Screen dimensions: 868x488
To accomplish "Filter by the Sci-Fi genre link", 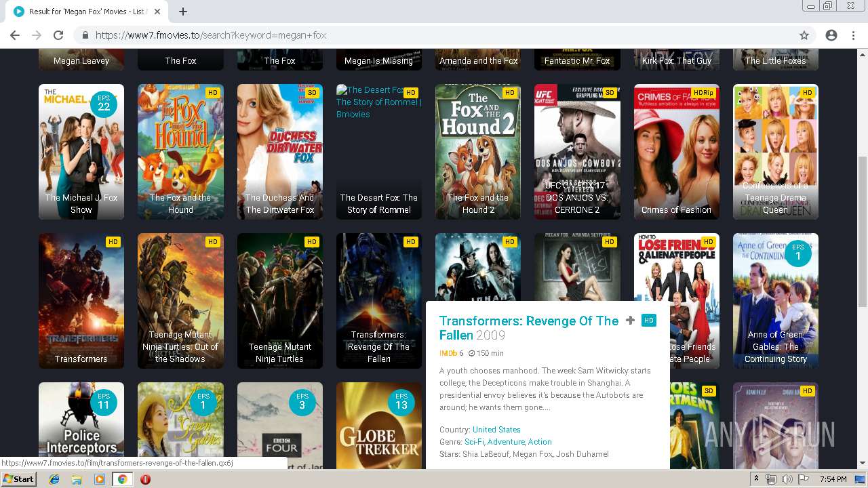I will tap(474, 442).
